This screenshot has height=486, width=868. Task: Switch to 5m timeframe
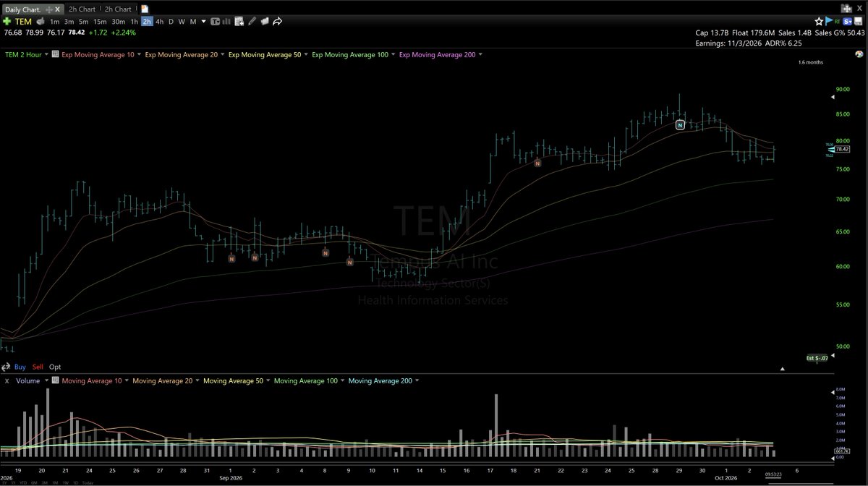(x=84, y=22)
